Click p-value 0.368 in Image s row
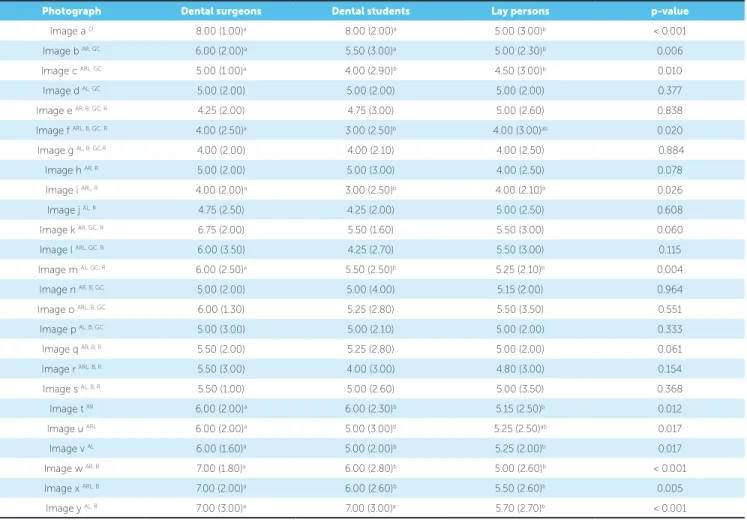This screenshot has width=747, height=520. point(670,389)
